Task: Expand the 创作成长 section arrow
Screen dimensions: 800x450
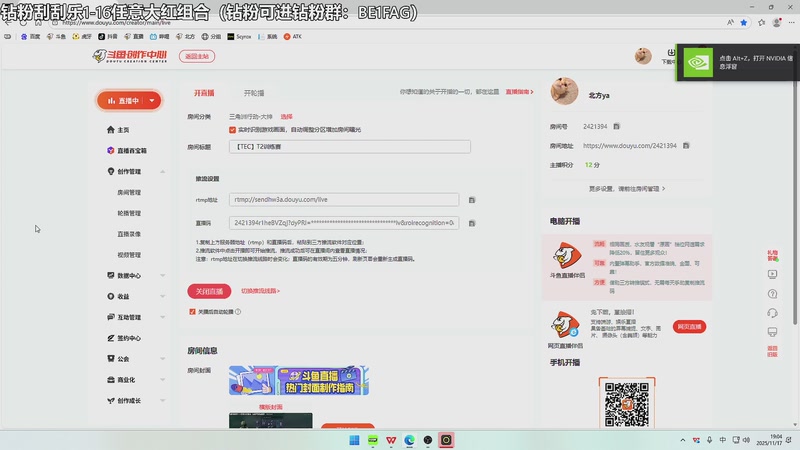Action: tap(163, 401)
